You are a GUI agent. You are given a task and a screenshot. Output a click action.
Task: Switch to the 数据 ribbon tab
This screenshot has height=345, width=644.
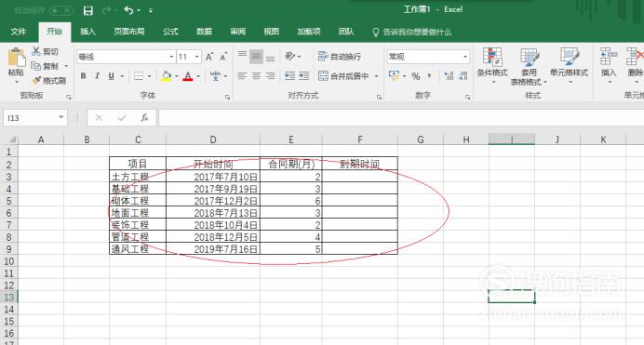pos(204,32)
